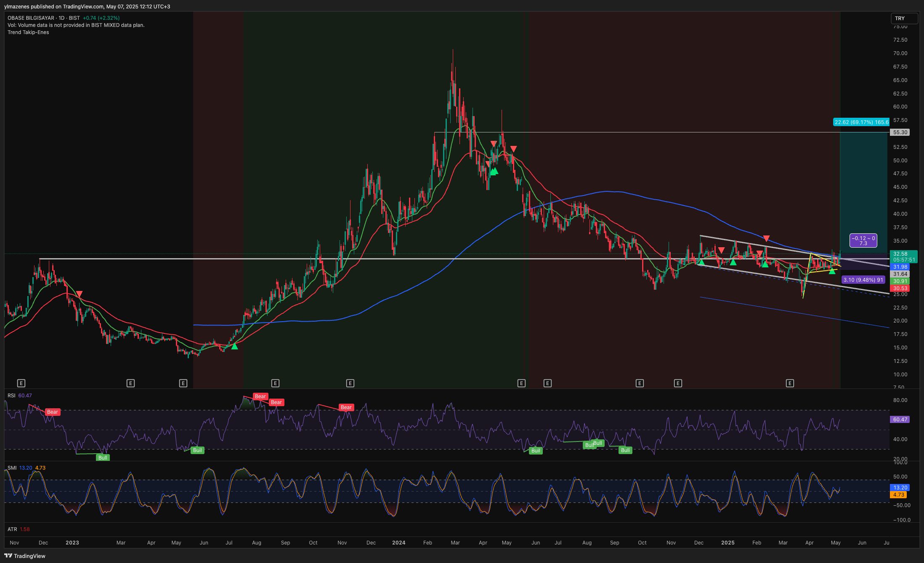Click the TRY currency button
Image resolution: width=924 pixels, height=563 pixels.
point(904,19)
